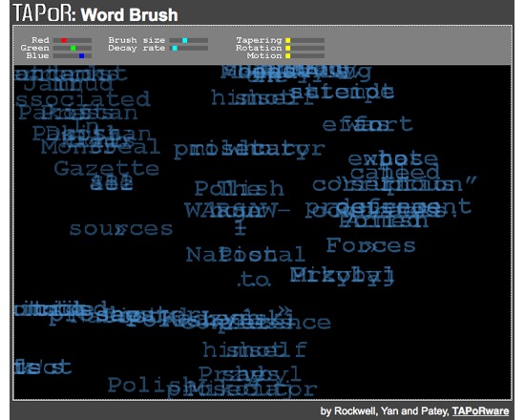Viewport: 525px width, 420px height.
Task: Click the 'Rotation' label
Action: [x=259, y=48]
